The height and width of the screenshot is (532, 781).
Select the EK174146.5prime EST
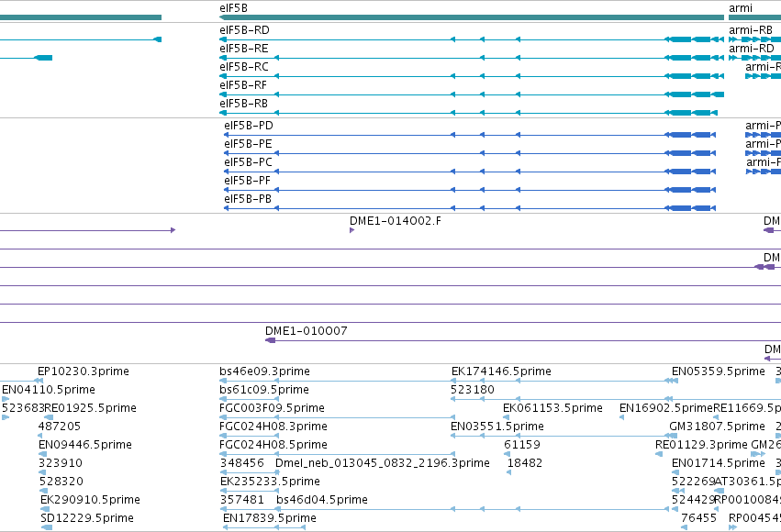(x=501, y=371)
